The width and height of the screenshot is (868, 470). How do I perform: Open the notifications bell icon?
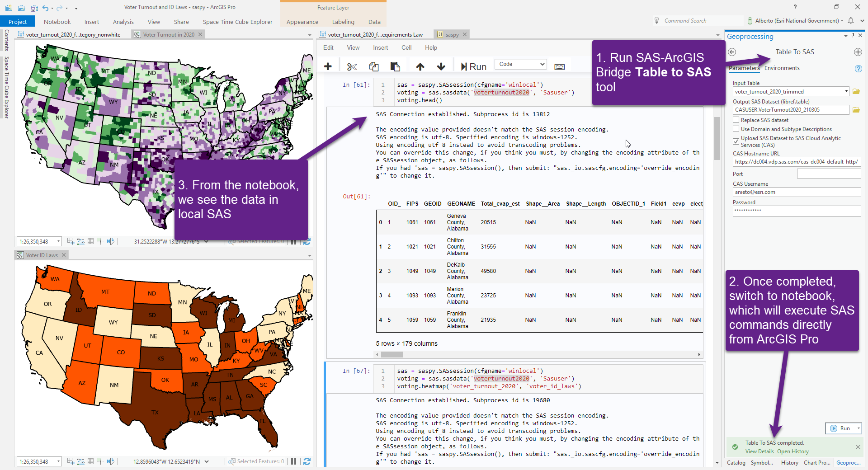851,21
